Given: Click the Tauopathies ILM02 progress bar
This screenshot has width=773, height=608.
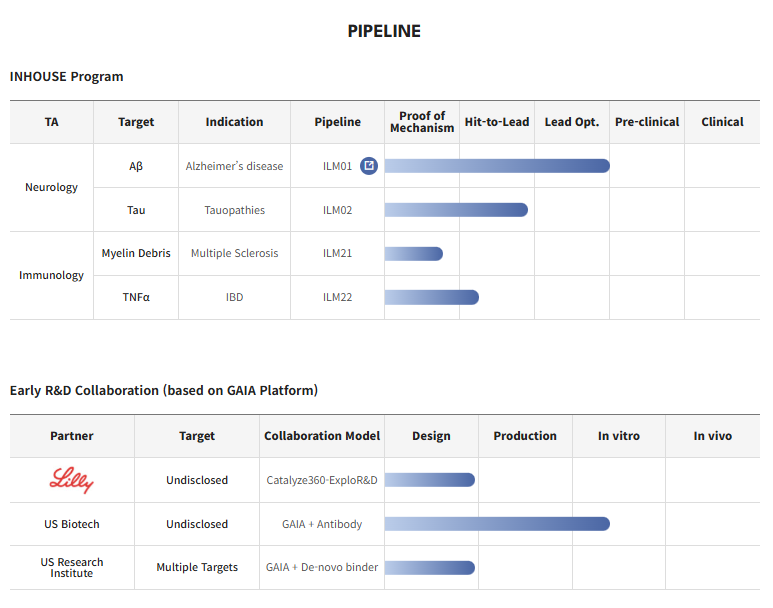Looking at the screenshot, I should coord(456,210).
